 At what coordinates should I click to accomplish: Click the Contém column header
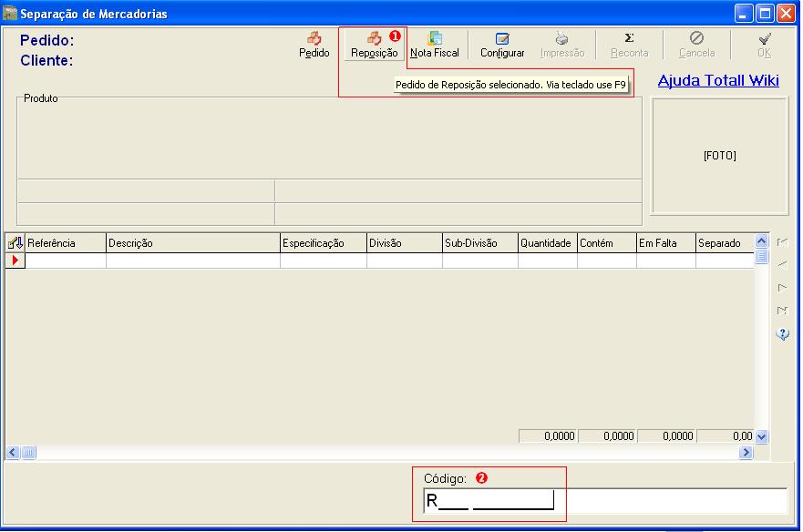[x=607, y=243]
